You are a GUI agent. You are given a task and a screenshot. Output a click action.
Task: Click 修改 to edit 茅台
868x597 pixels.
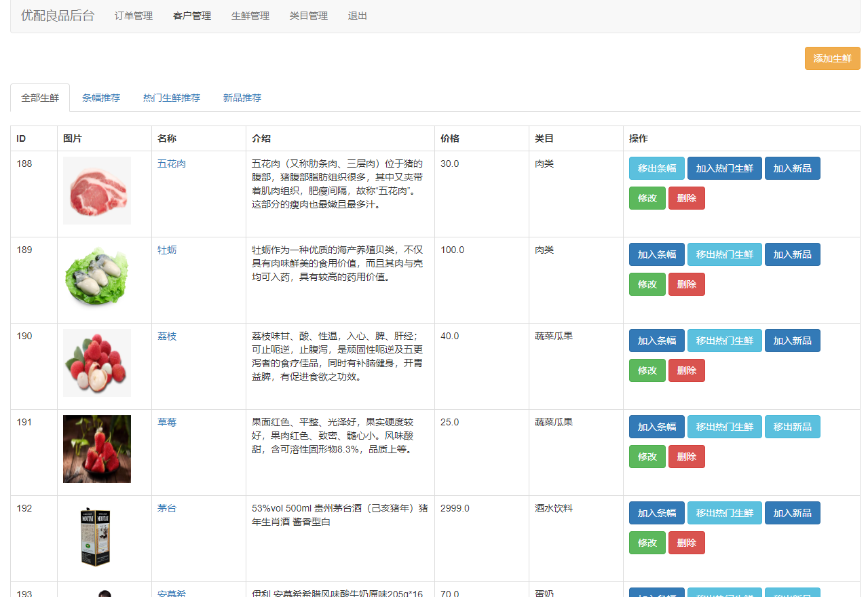pyautogui.click(x=647, y=542)
